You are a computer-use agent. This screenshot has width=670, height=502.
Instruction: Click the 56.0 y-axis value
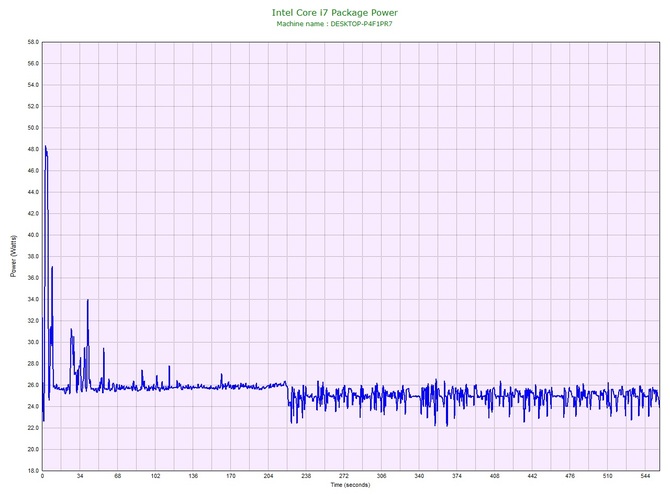point(33,64)
